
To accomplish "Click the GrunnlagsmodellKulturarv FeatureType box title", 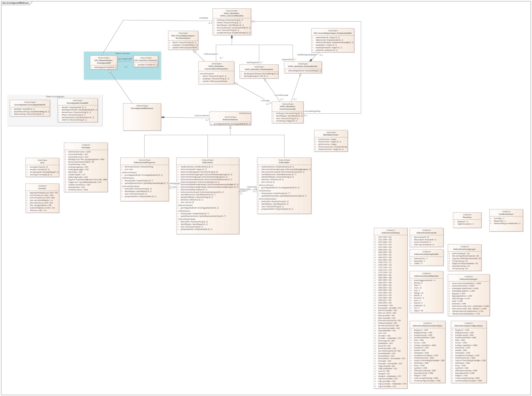I will [142, 108].
